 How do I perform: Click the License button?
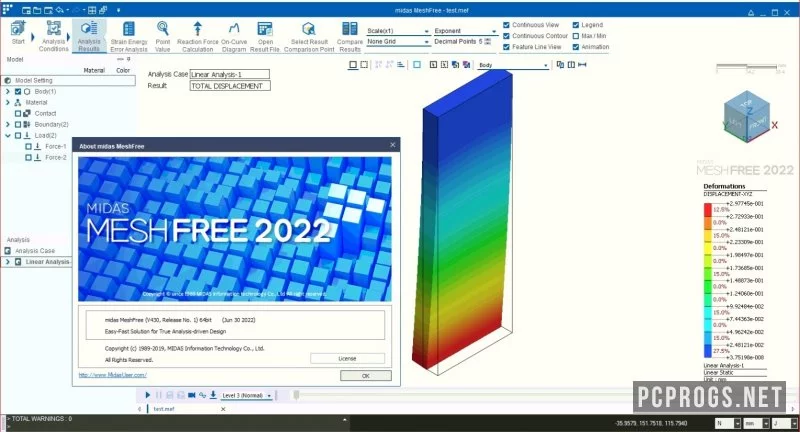pyautogui.click(x=347, y=359)
